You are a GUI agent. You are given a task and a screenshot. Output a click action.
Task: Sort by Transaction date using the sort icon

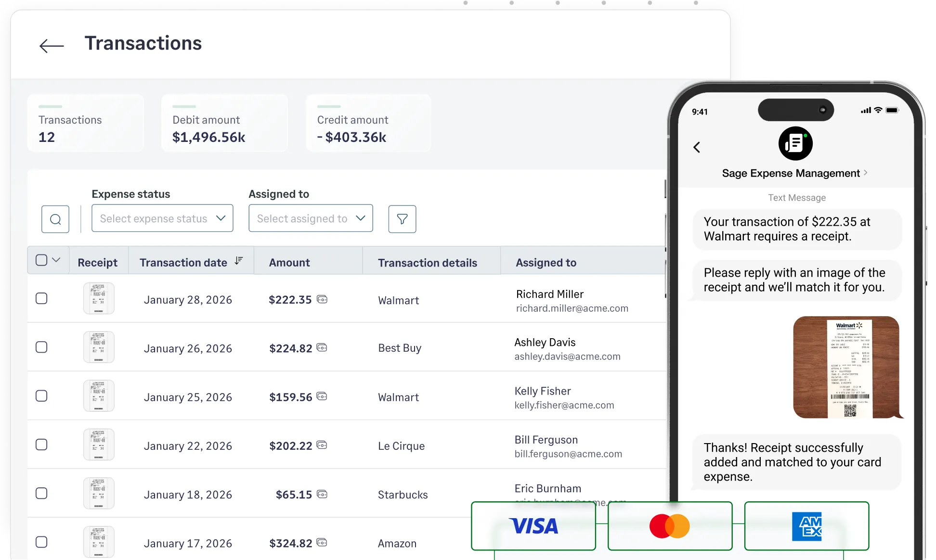(x=239, y=260)
